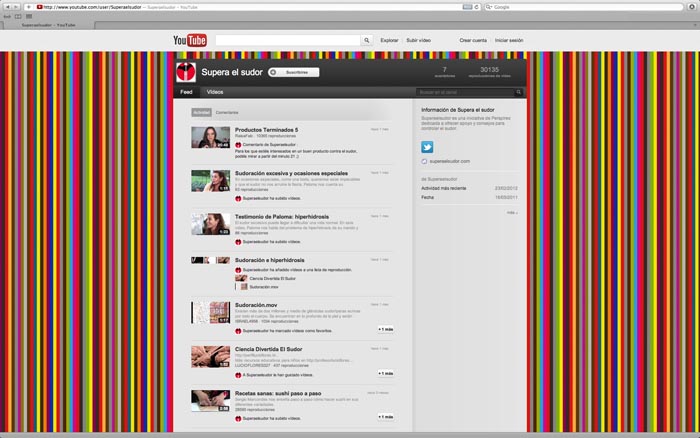
Task: Click the Sudoración.mov feed title
Action: coord(256,305)
